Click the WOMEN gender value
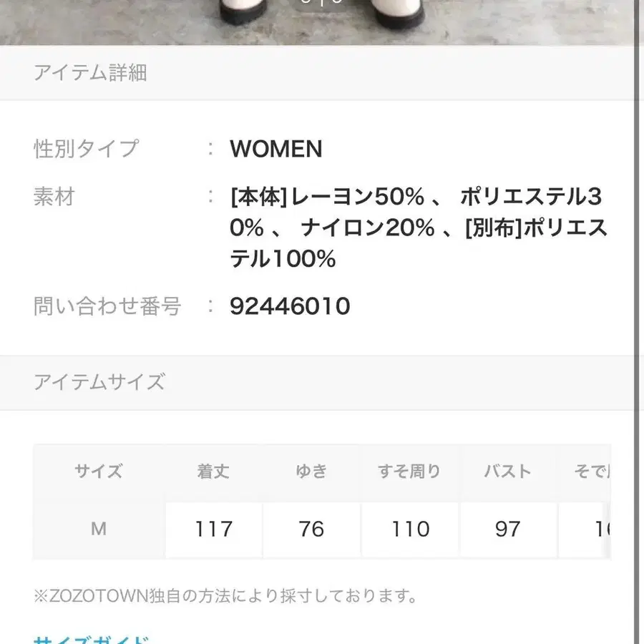 (x=275, y=149)
